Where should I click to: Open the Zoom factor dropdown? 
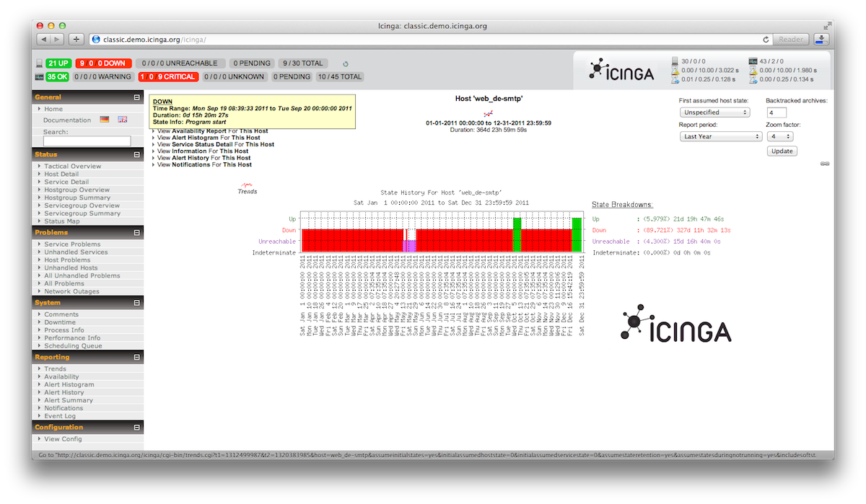[x=779, y=136]
